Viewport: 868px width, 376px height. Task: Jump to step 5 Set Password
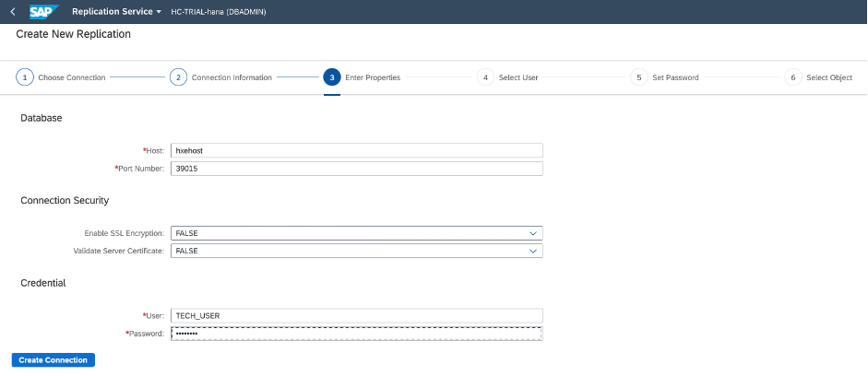point(665,77)
